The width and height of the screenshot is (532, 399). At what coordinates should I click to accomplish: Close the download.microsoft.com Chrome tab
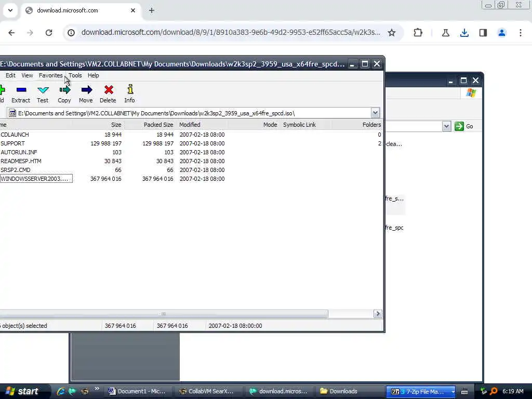pos(133,10)
